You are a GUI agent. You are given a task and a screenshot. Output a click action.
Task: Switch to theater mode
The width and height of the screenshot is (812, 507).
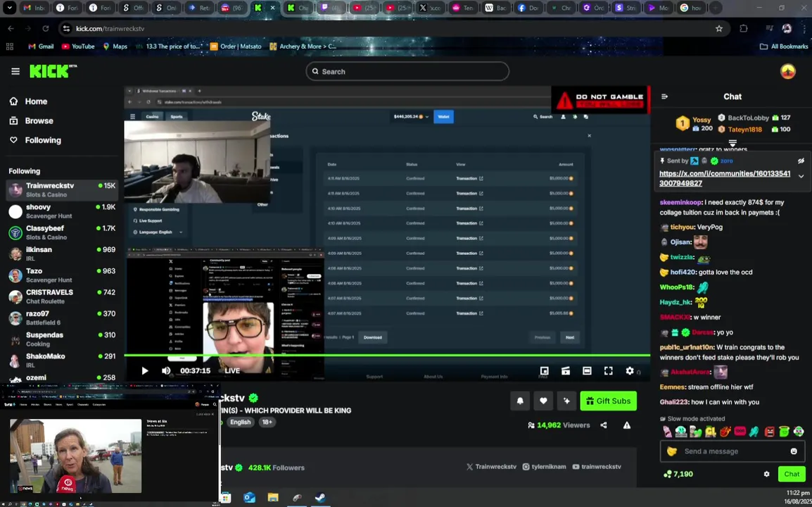(x=587, y=370)
